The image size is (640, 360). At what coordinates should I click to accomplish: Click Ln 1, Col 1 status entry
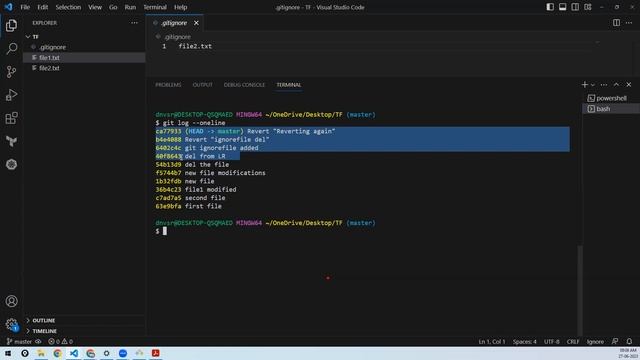tap(491, 341)
